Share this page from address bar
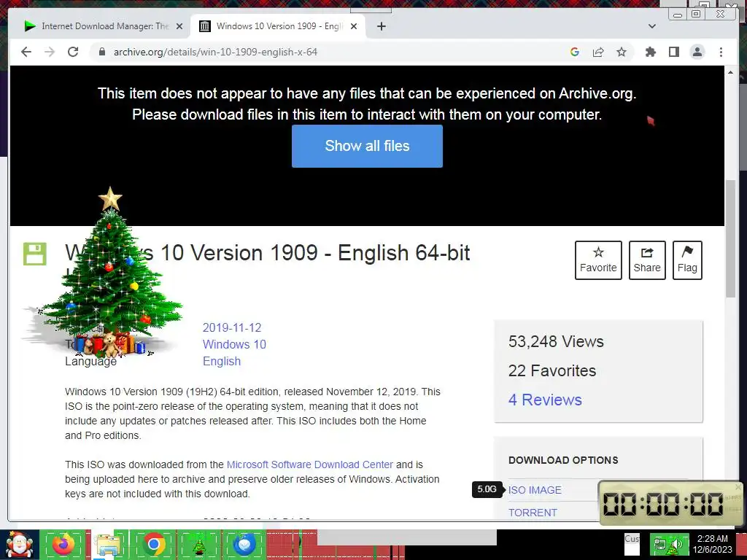This screenshot has width=747, height=560. 598,52
